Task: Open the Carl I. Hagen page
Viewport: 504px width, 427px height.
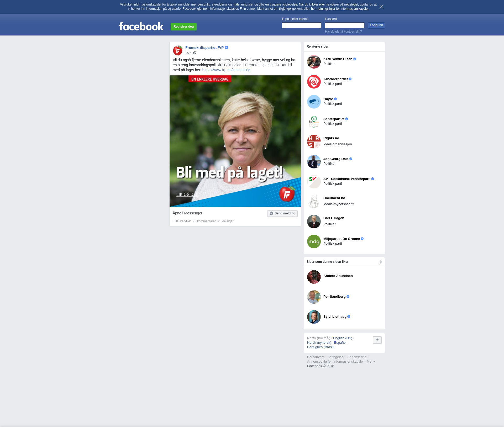Action: (334, 218)
